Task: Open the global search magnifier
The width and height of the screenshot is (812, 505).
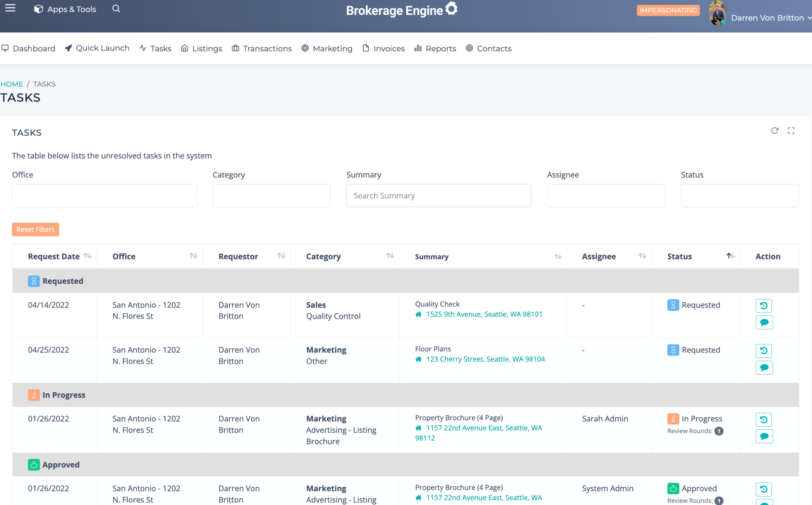Action: 116,8
